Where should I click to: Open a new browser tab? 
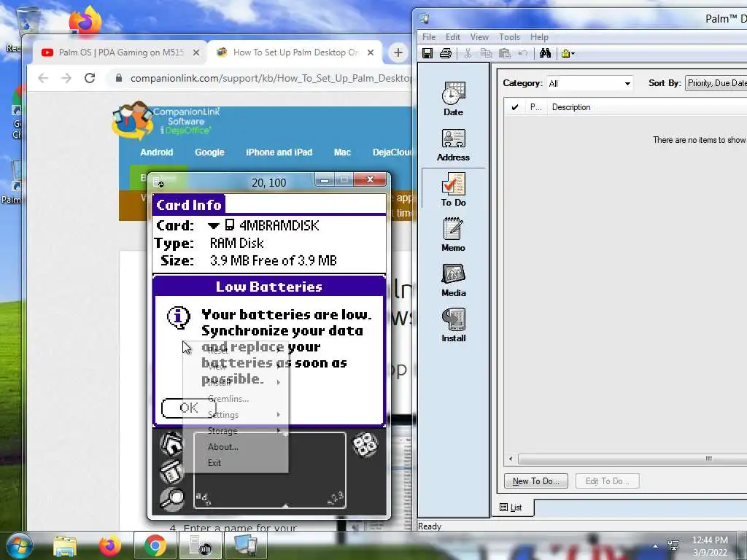[x=398, y=52]
